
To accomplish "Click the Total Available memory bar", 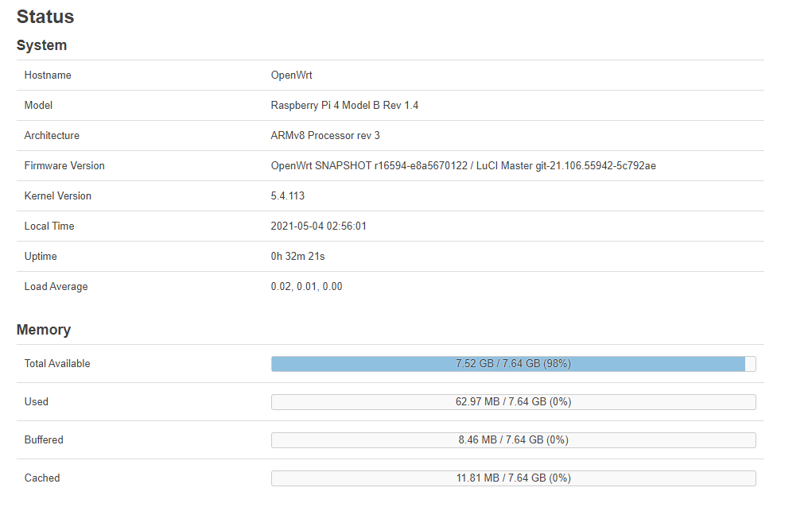I will point(514,363).
